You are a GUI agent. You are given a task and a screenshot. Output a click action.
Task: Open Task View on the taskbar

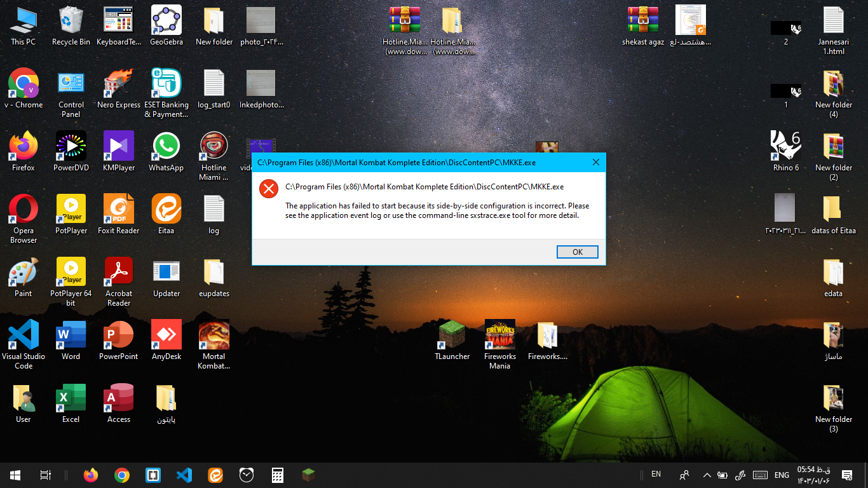45,475
